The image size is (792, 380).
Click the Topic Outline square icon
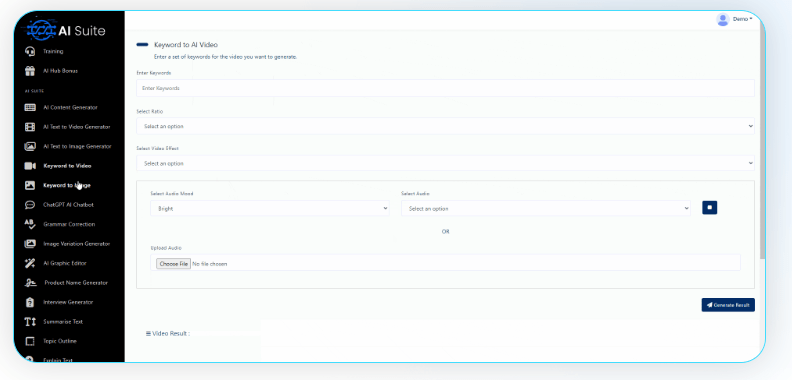tap(30, 341)
